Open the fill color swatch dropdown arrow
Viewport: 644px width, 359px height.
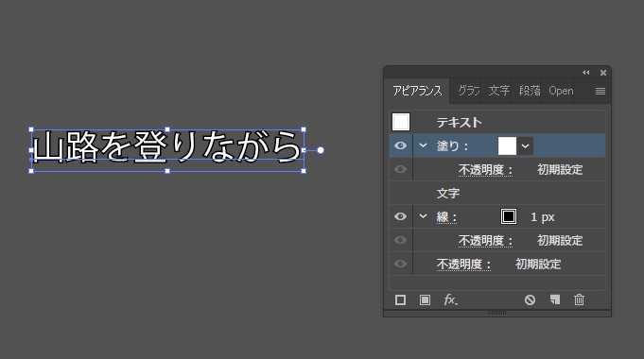pos(525,146)
